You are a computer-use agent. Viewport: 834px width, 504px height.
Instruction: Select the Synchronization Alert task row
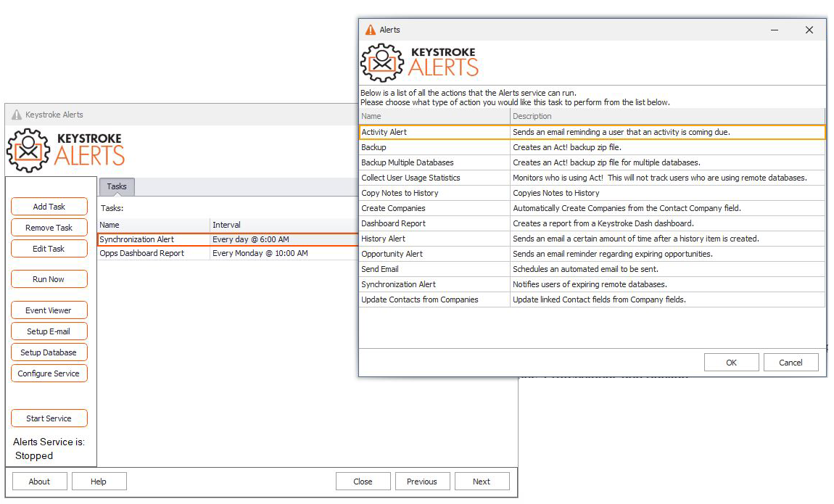(228, 239)
